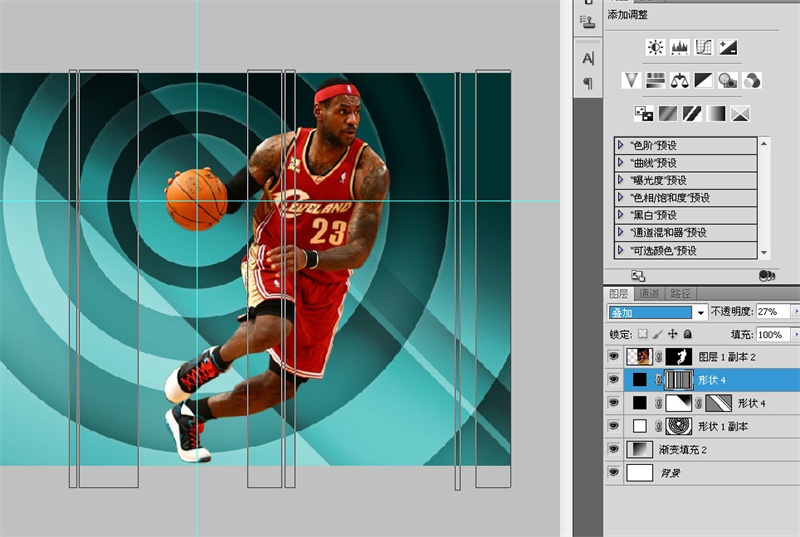Add a Color Balance adjustment (scales icon)
Screen dimensions: 800x537
[x=680, y=80]
